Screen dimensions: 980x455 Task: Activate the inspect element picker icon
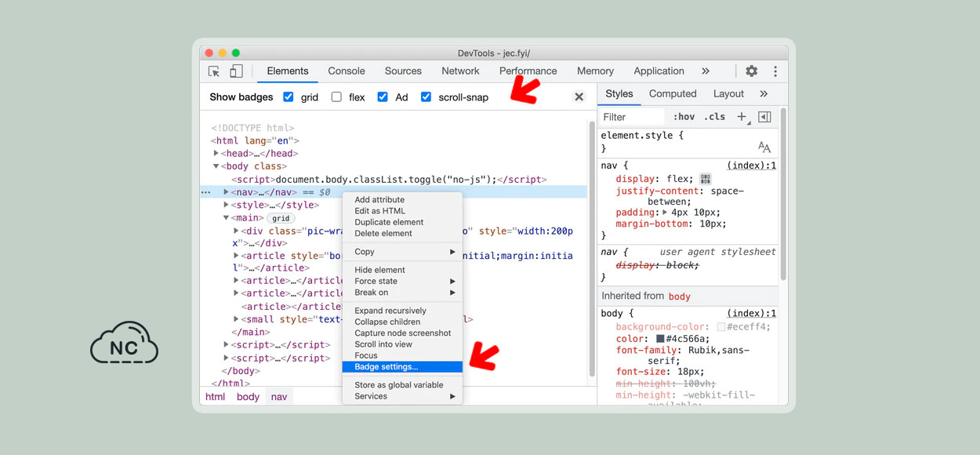pos(214,71)
